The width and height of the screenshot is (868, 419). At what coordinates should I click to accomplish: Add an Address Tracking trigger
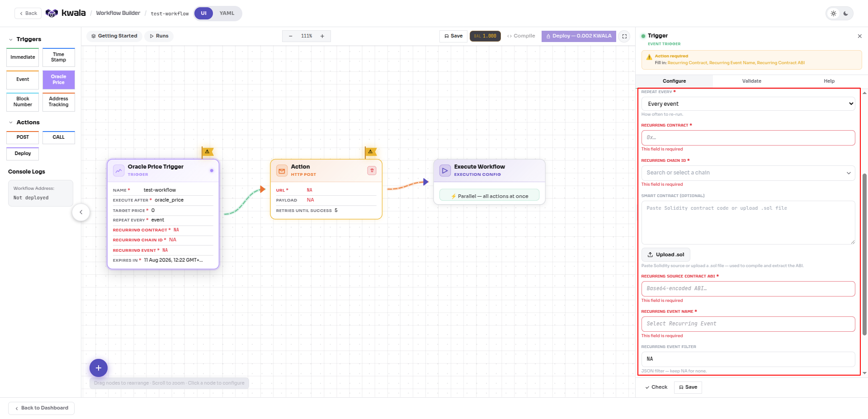pyautogui.click(x=59, y=102)
